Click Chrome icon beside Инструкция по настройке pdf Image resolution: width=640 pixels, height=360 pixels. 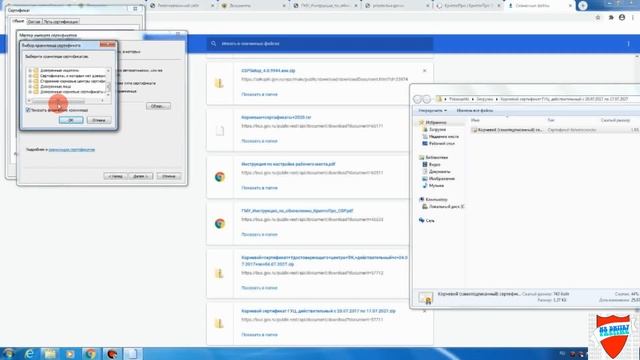coord(220,177)
